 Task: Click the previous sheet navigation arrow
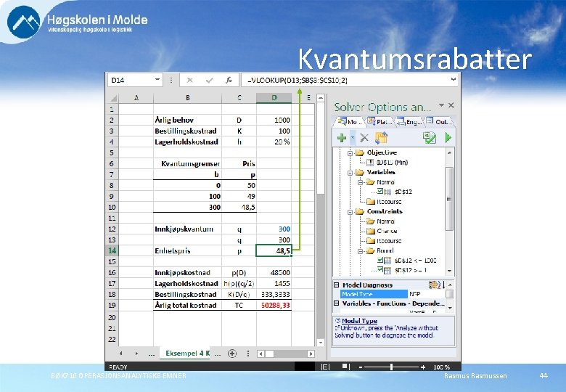coord(121,354)
